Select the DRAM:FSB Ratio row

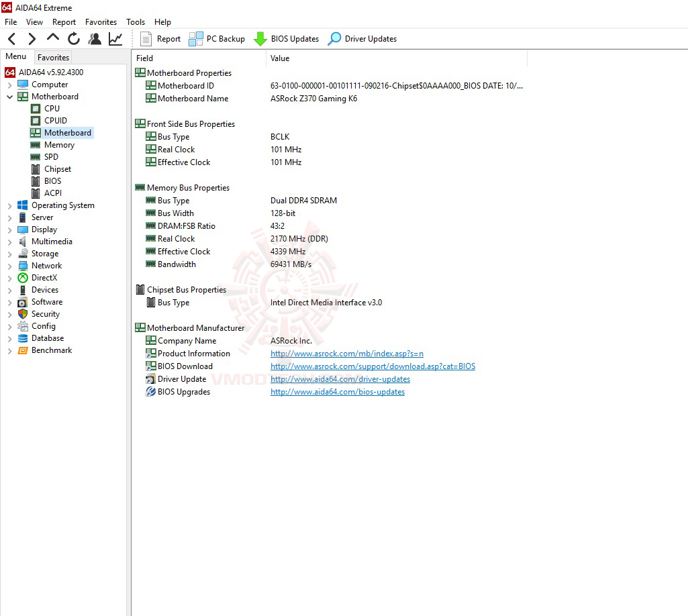tap(329, 226)
